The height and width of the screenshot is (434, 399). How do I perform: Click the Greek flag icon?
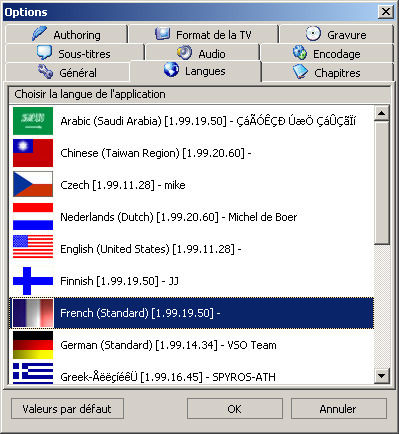(x=33, y=373)
